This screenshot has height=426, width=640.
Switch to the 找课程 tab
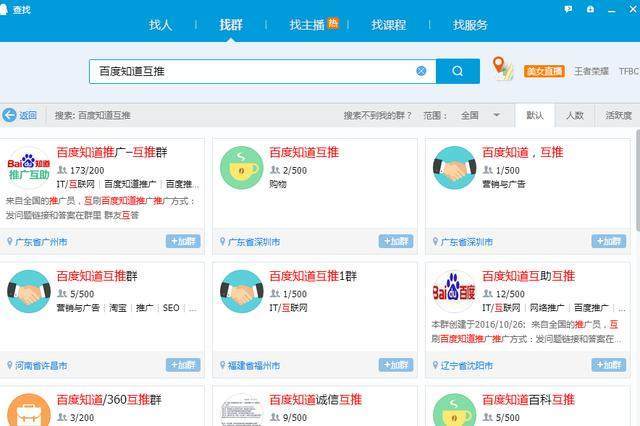click(389, 25)
